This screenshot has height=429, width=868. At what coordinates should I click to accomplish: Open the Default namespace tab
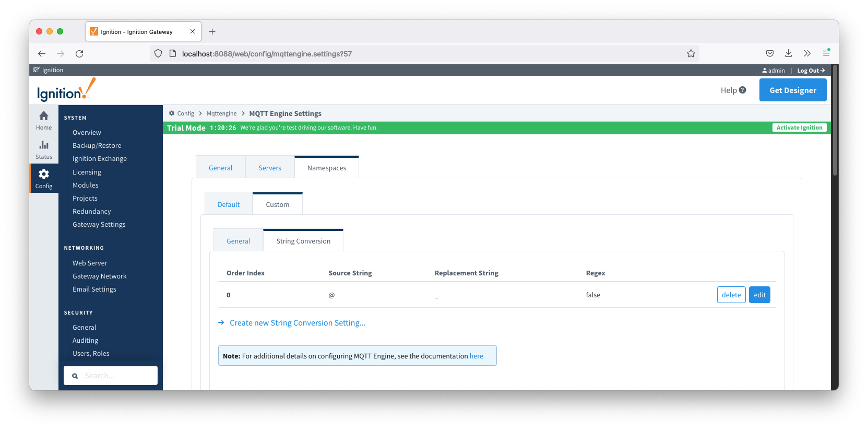coord(229,204)
